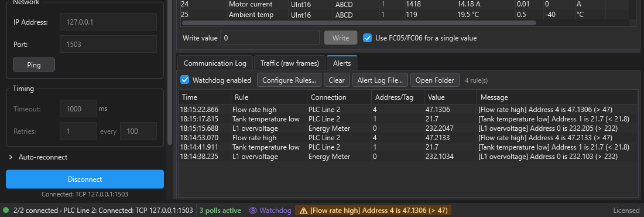Select the Alerts tab
Image resolution: width=644 pixels, height=217 pixels.
tap(342, 63)
